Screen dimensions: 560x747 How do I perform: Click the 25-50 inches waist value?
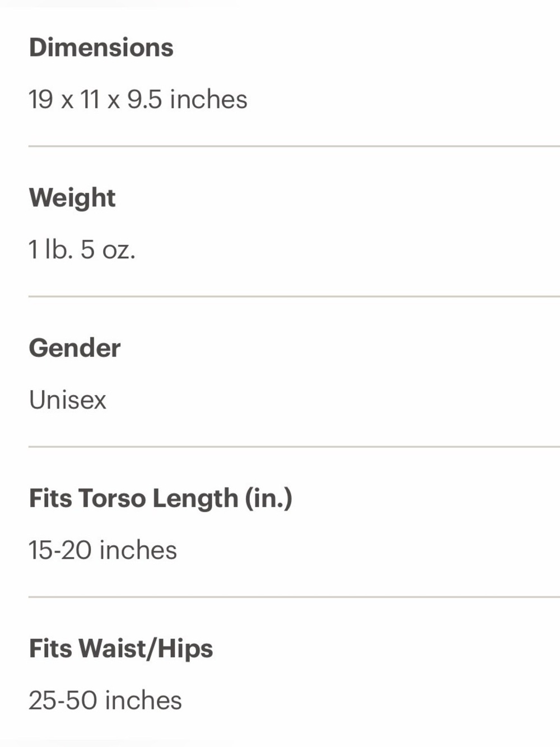coord(105,700)
